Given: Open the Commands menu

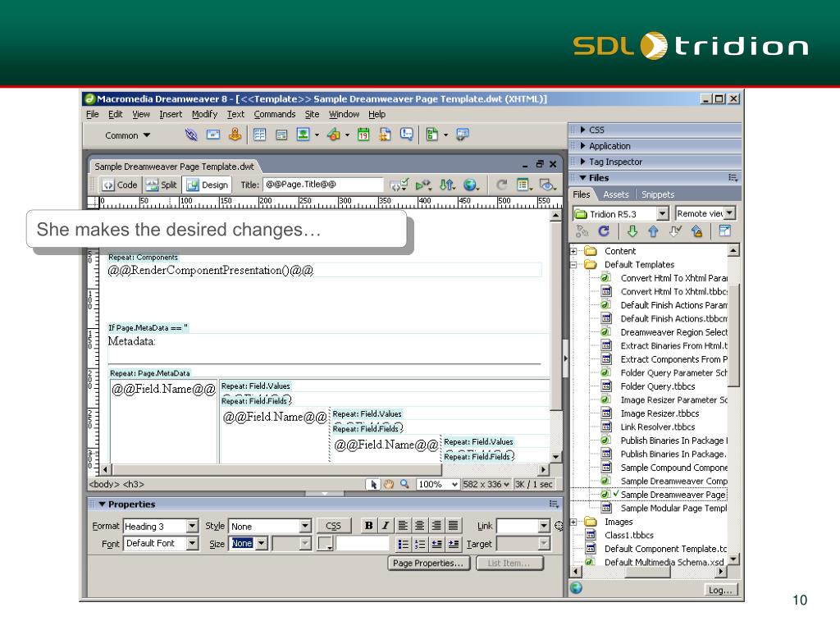Looking at the screenshot, I should pos(275,114).
